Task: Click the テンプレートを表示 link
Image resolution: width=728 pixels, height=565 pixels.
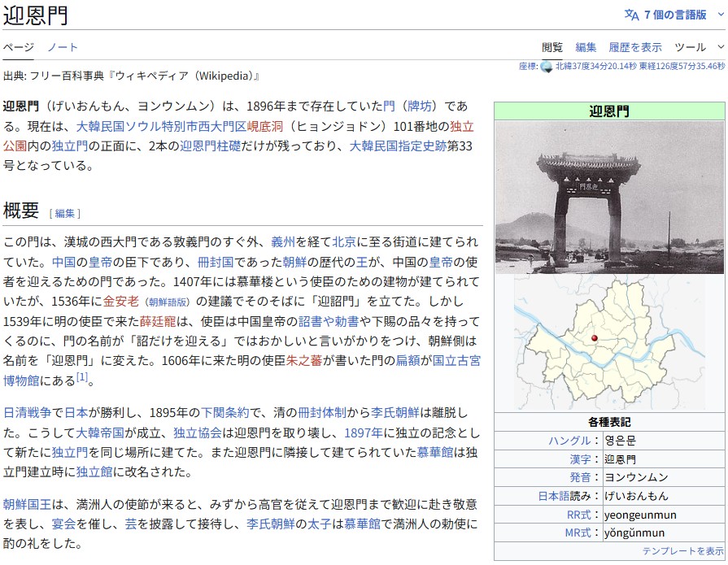Action: point(682,551)
